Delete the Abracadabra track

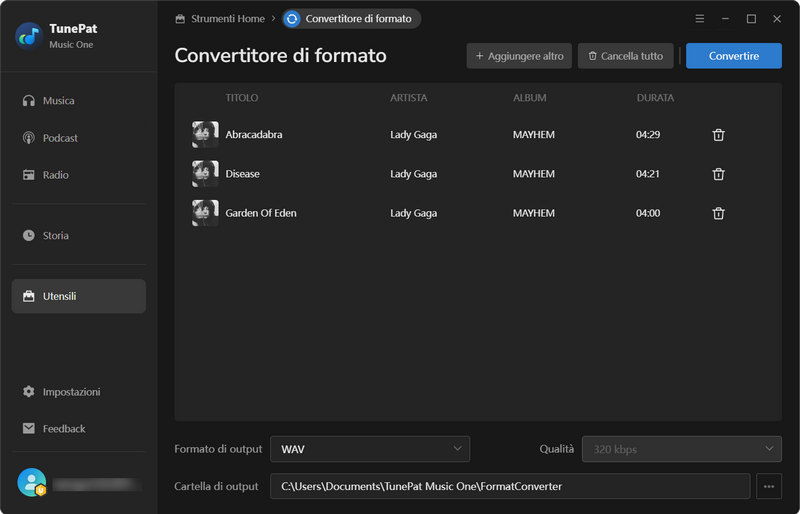point(718,135)
